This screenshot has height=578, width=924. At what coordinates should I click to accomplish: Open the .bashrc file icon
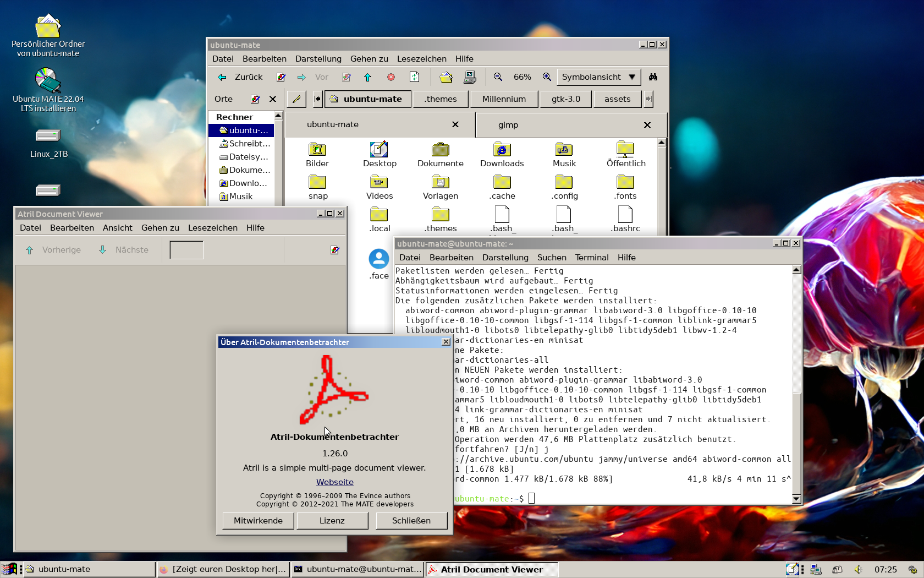point(625,214)
